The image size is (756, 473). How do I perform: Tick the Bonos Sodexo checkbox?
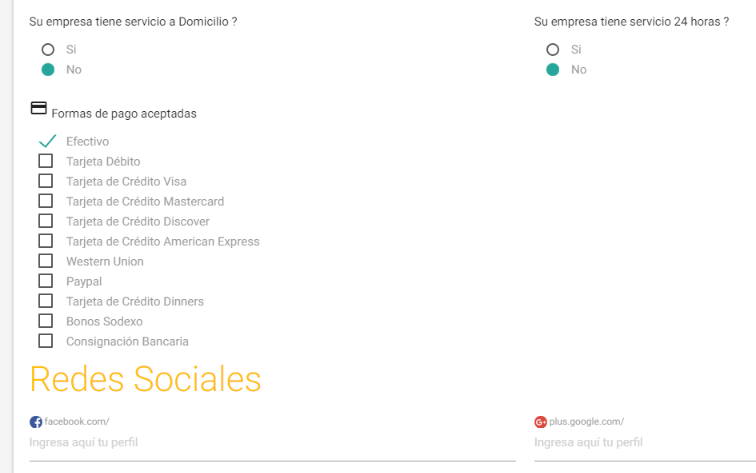click(x=46, y=321)
